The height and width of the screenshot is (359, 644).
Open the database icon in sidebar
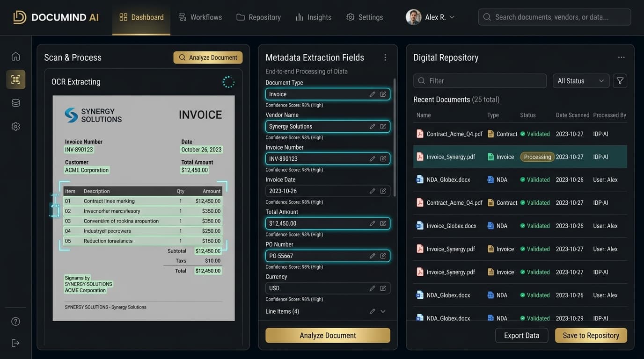(x=15, y=103)
